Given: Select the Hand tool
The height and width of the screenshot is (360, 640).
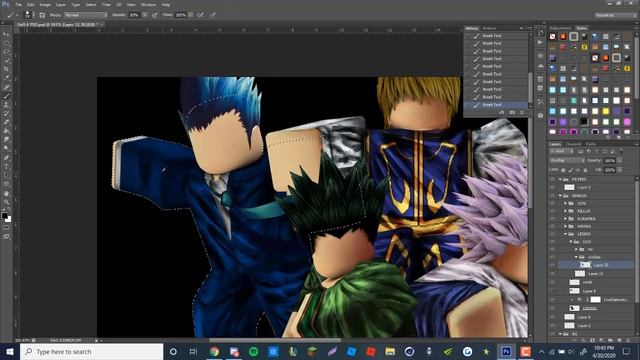Looking at the screenshot, I should pos(6,193).
